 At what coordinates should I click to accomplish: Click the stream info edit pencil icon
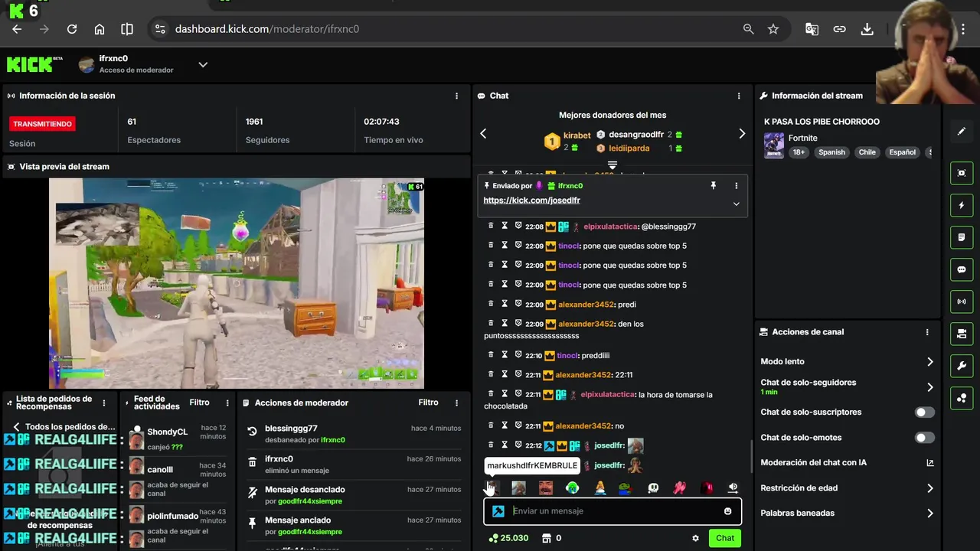(x=962, y=132)
